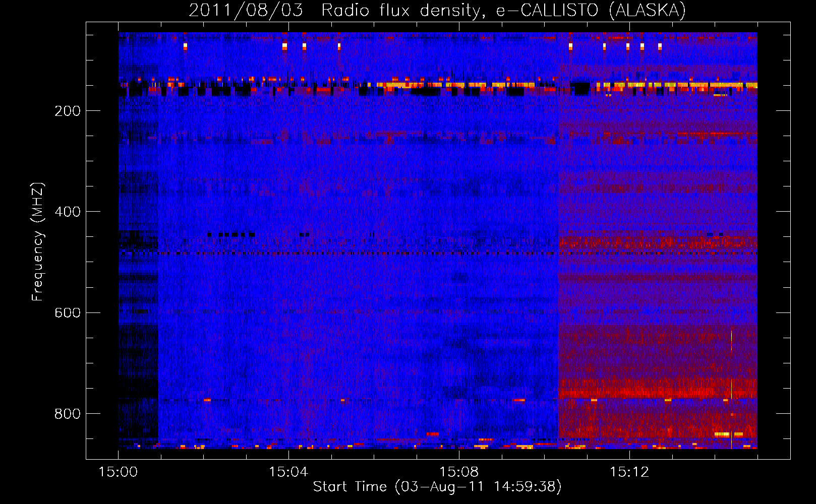Click the '15:00' time tick label
The width and height of the screenshot is (816, 504).
[x=118, y=472]
